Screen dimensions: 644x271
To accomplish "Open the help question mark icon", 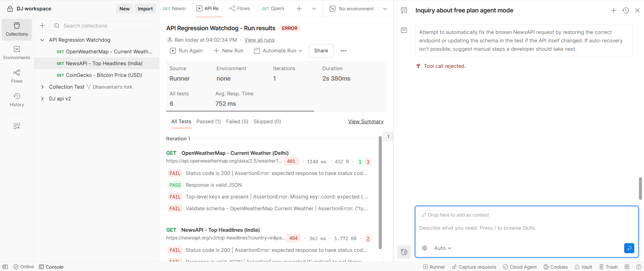I will pyautogui.click(x=639, y=267).
